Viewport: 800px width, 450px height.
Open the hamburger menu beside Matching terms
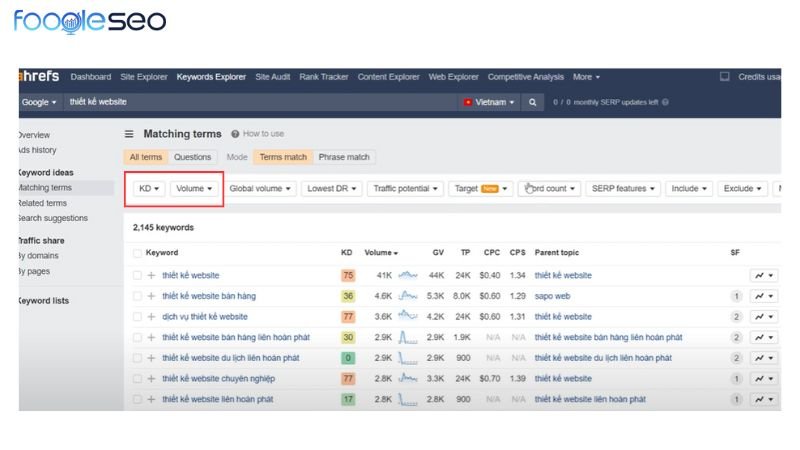coord(129,134)
